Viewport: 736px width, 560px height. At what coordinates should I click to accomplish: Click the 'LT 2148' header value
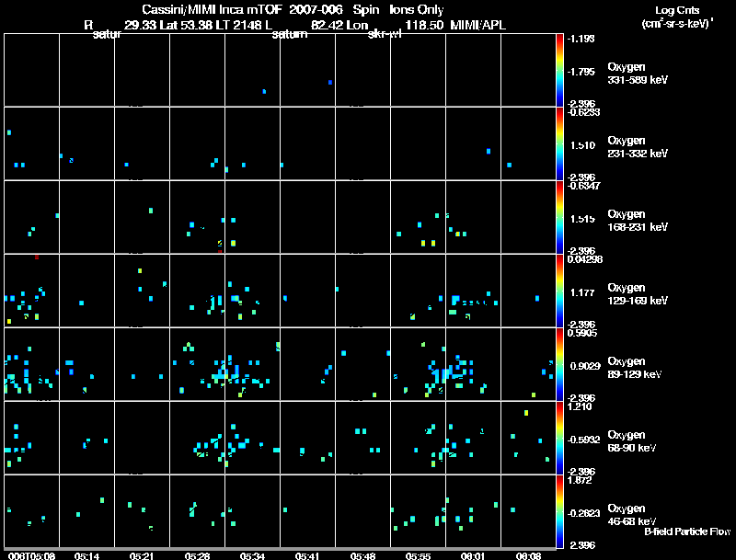click(x=240, y=26)
